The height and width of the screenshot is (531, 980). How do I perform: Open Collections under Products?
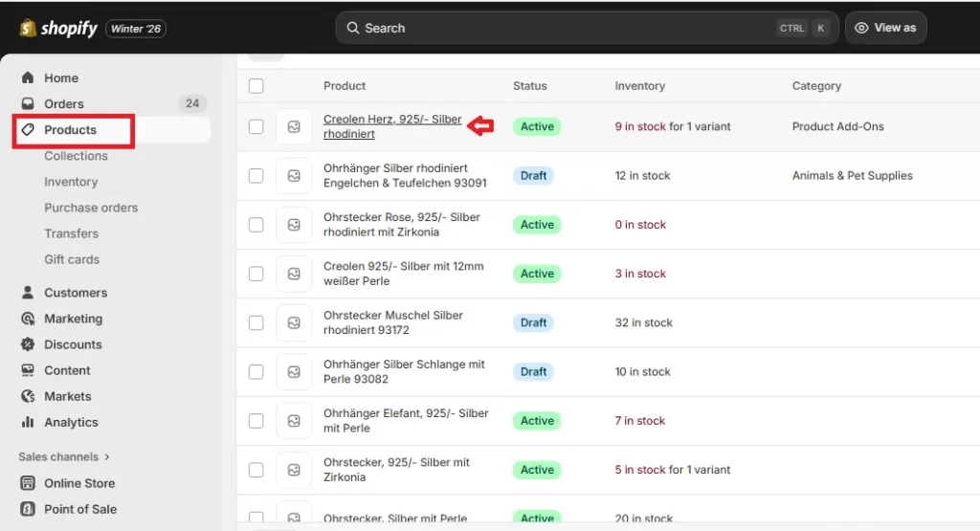pos(76,156)
